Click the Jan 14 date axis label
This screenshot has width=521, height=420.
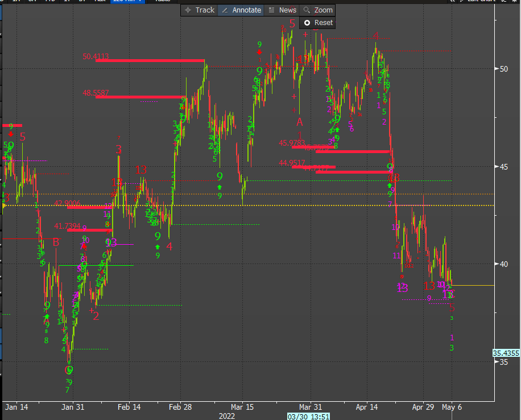(16, 407)
